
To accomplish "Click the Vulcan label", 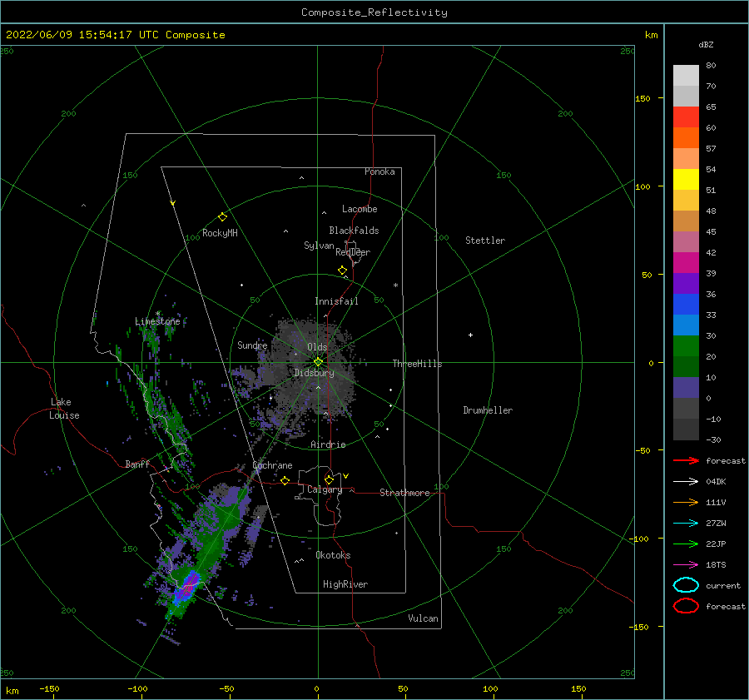I will (424, 618).
